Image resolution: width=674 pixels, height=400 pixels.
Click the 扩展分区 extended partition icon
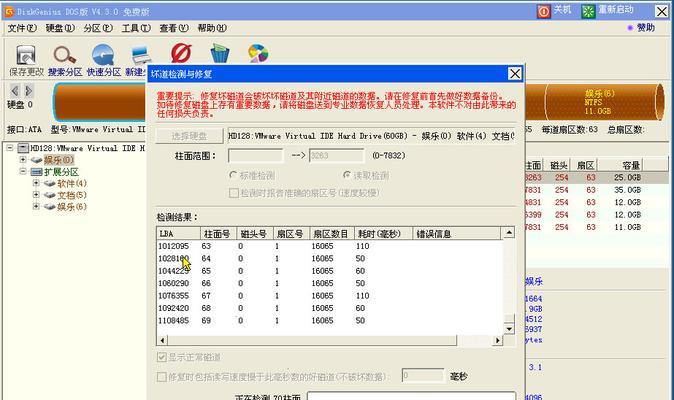(x=37, y=172)
